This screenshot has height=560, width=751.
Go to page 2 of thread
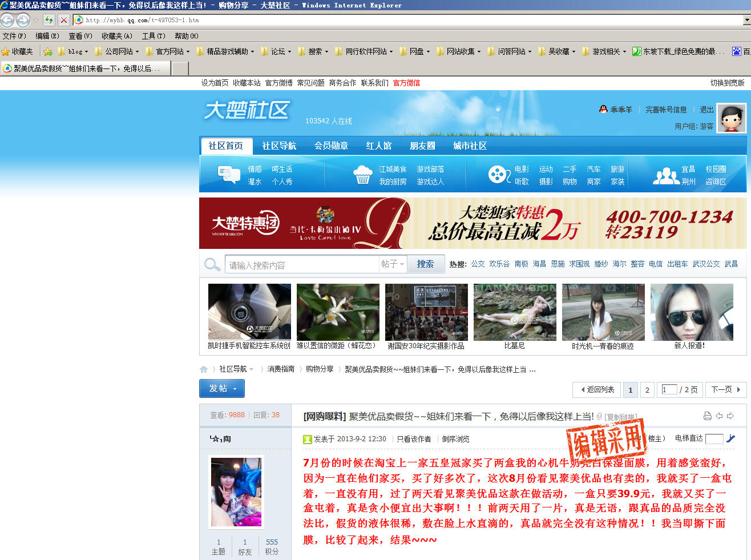click(647, 389)
